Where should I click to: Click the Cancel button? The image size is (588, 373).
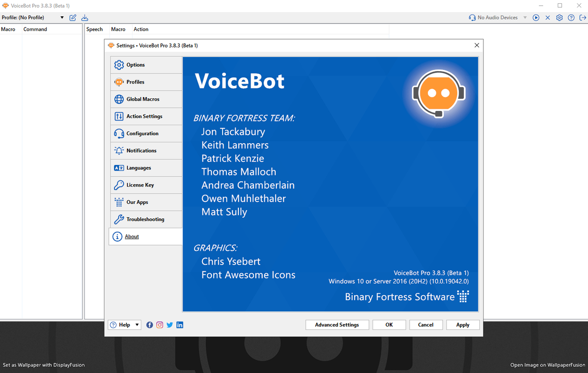(426, 325)
